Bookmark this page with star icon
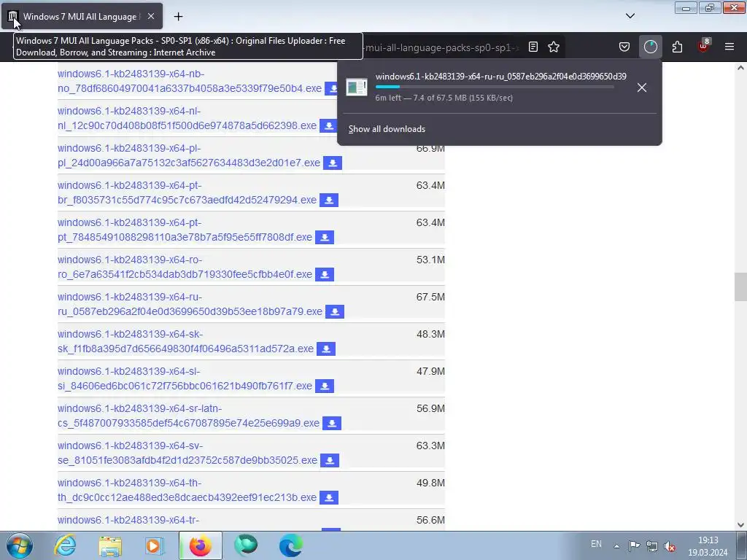Screen dimensions: 747x560 554,47
